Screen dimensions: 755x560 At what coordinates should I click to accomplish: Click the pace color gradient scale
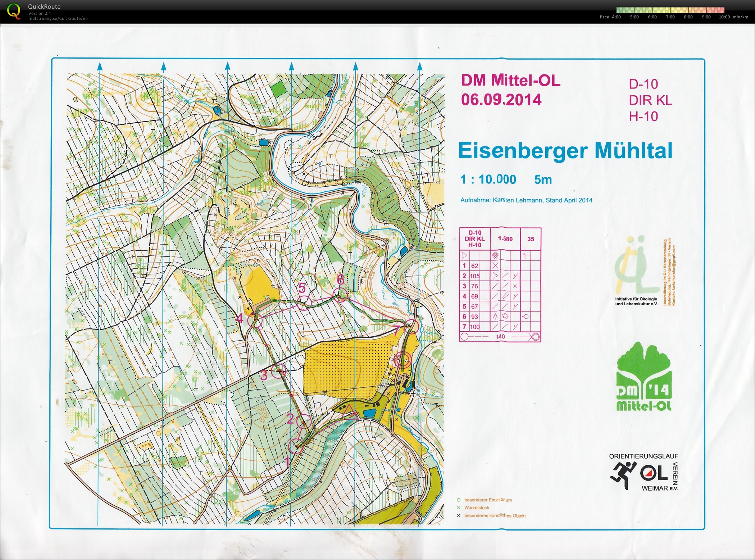[670, 10]
